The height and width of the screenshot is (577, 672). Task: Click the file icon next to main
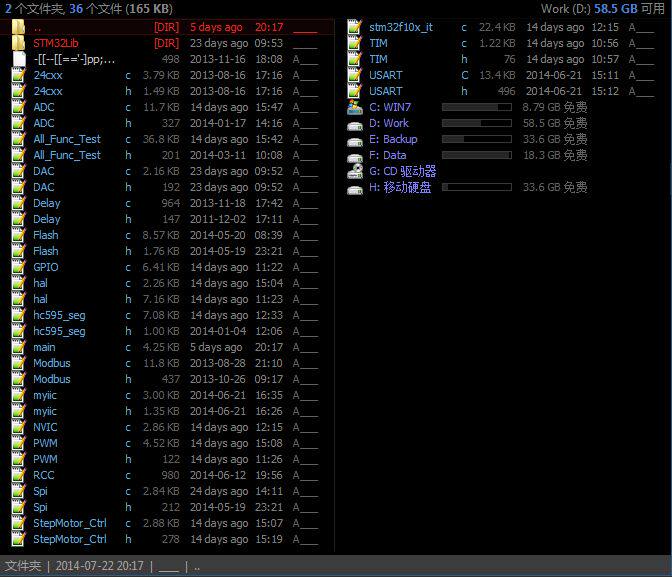tap(18, 347)
